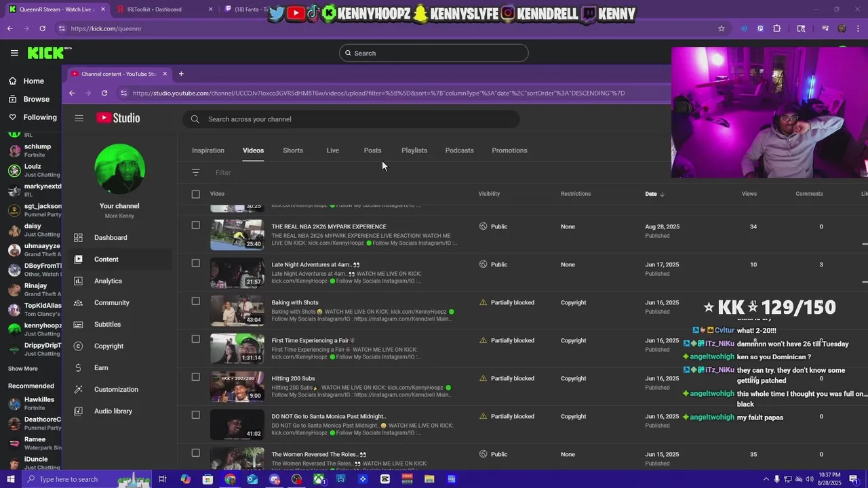
Task: Switch to the Live tab
Action: [x=333, y=150]
